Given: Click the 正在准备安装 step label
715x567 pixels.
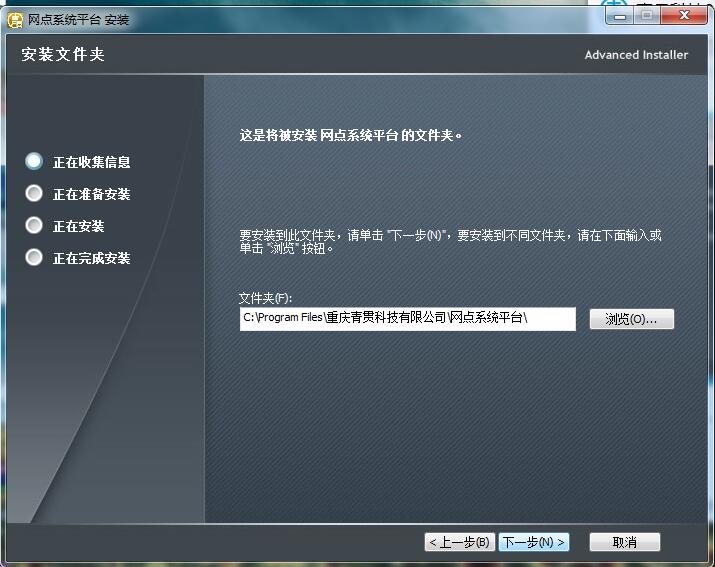Looking at the screenshot, I should (91, 194).
